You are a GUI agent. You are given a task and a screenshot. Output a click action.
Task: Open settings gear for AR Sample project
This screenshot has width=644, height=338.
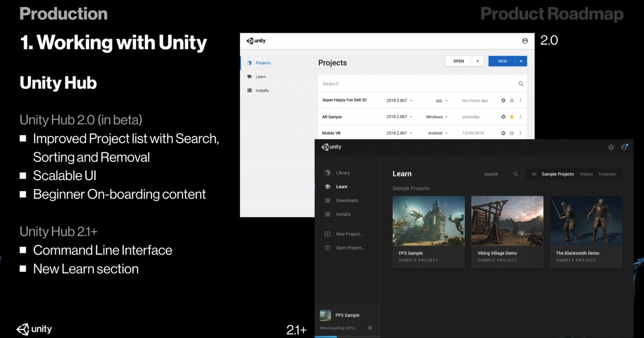(x=503, y=116)
